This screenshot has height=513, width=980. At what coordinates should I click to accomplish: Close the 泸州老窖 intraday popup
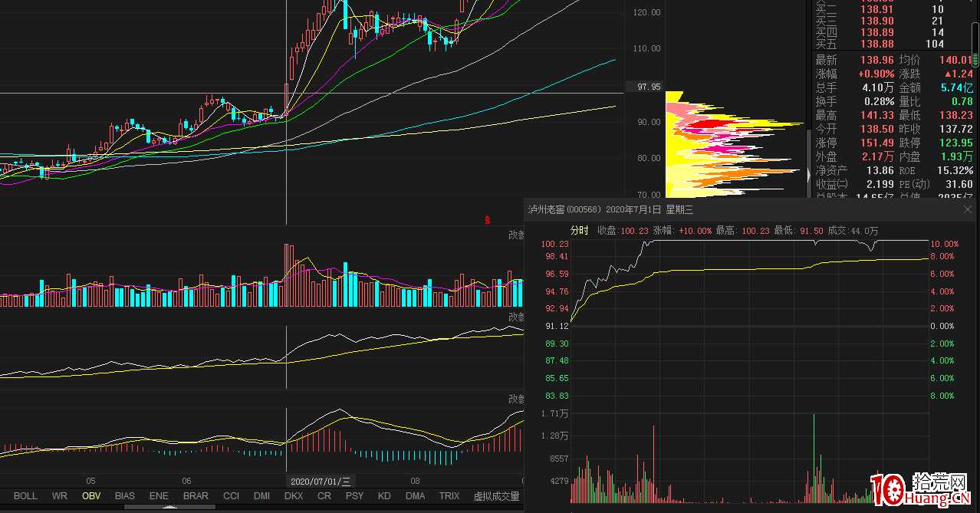(968, 209)
